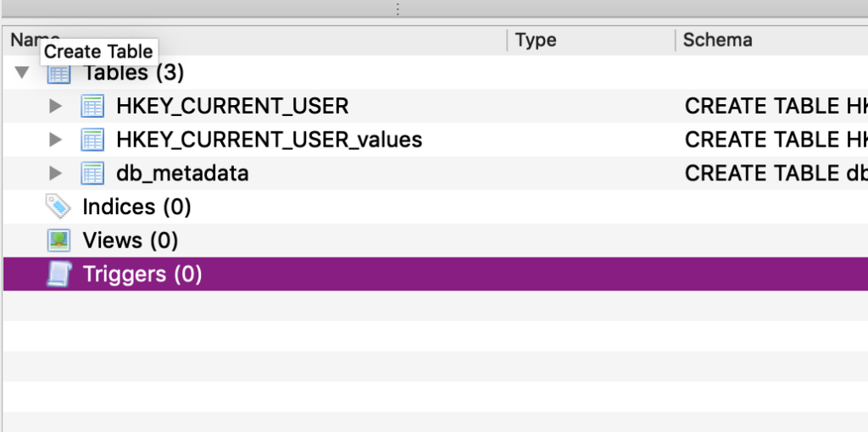Sort by the Schema column header

[x=717, y=40]
